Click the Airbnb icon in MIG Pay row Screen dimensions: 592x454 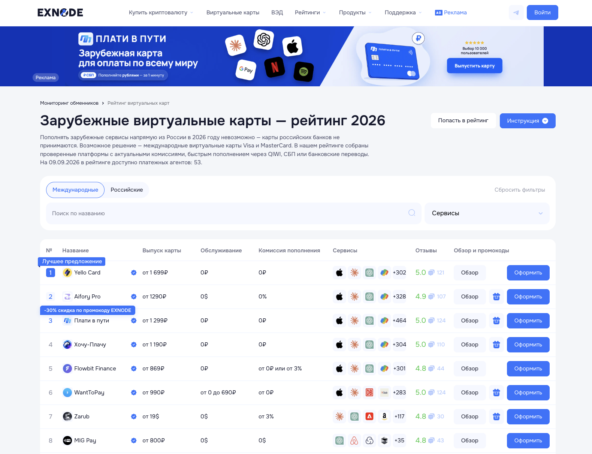354,440
